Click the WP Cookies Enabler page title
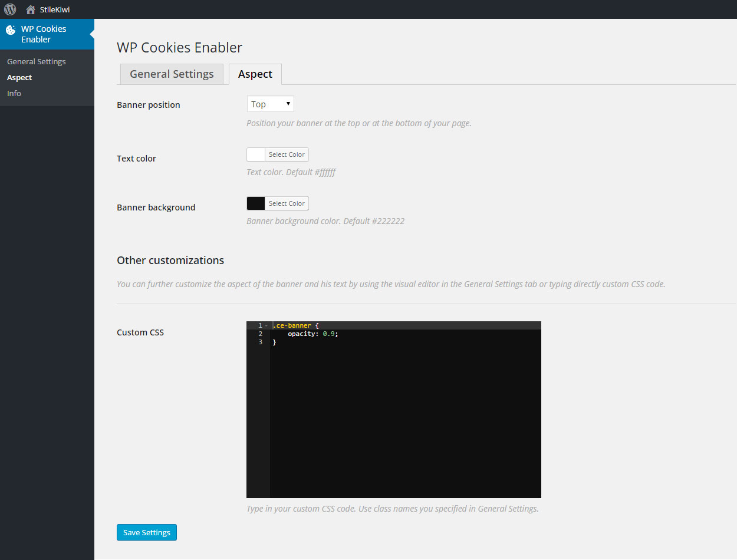The image size is (737, 560). pos(180,48)
